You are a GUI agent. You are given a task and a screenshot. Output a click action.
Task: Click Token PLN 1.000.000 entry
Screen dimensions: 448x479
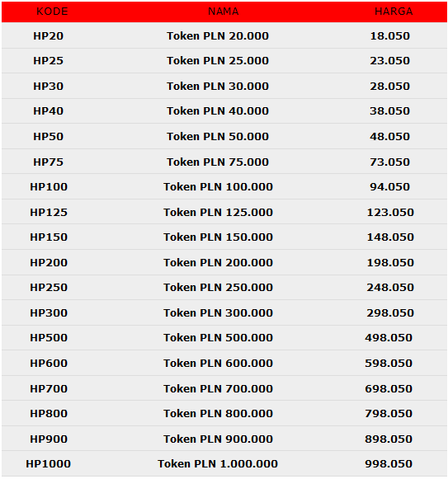point(218,464)
